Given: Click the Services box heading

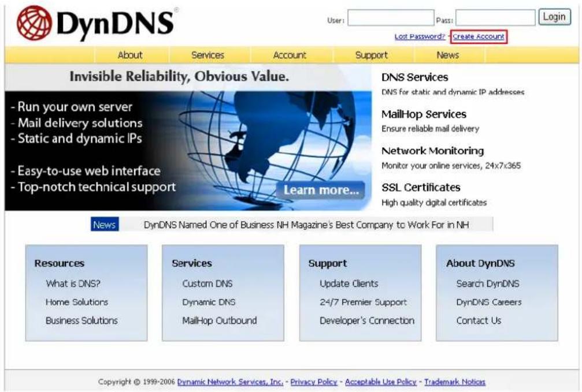Looking at the screenshot, I should pos(192,263).
